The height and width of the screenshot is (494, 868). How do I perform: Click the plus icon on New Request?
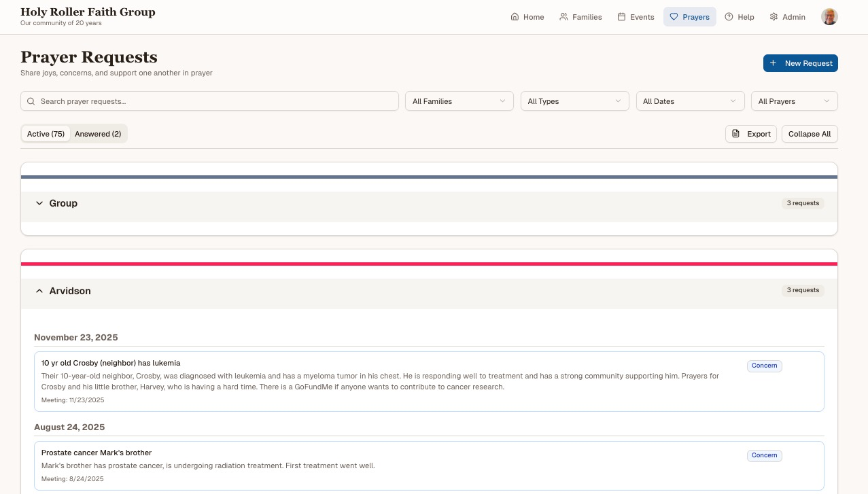tap(773, 63)
